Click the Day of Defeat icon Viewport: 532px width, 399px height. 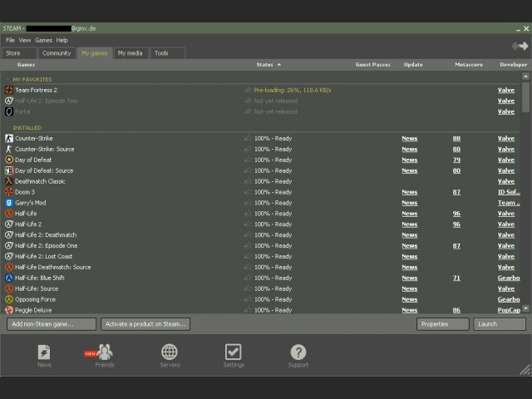point(9,160)
